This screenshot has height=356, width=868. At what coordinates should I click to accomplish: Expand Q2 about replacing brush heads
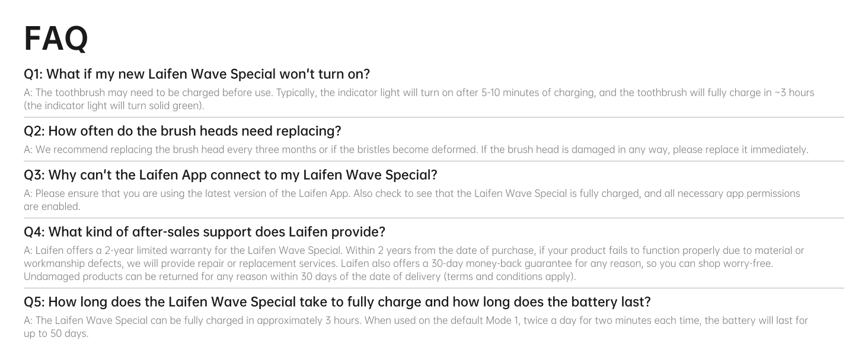click(x=183, y=131)
